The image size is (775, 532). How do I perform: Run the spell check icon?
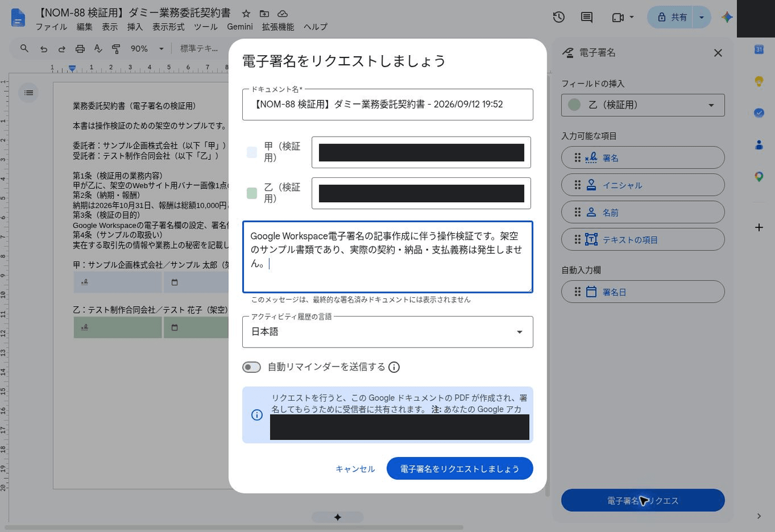coord(98,48)
